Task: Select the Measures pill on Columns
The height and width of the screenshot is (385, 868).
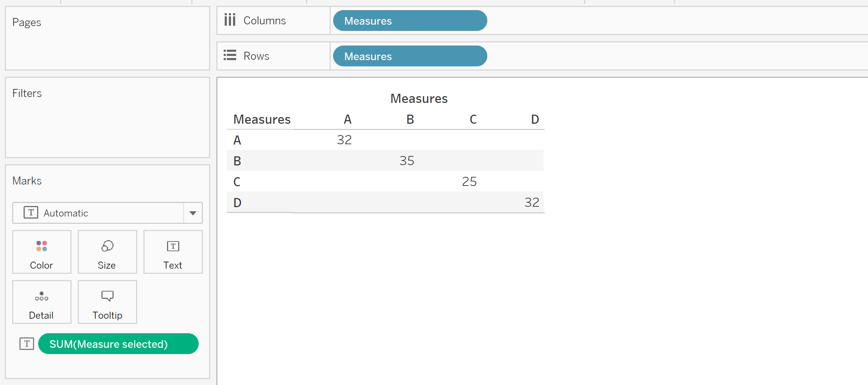Action: point(410,21)
